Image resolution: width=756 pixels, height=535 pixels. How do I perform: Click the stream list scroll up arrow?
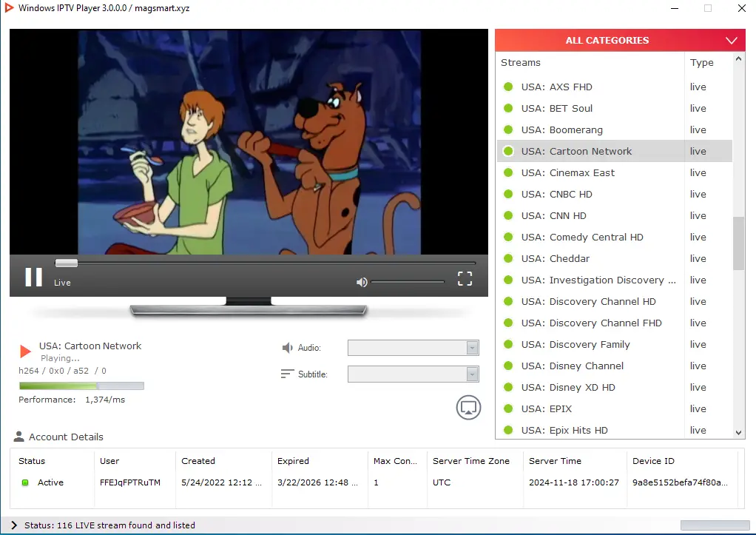[x=738, y=59]
